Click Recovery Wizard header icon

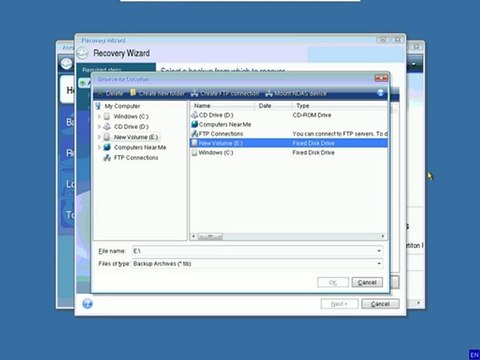pyautogui.click(x=82, y=53)
